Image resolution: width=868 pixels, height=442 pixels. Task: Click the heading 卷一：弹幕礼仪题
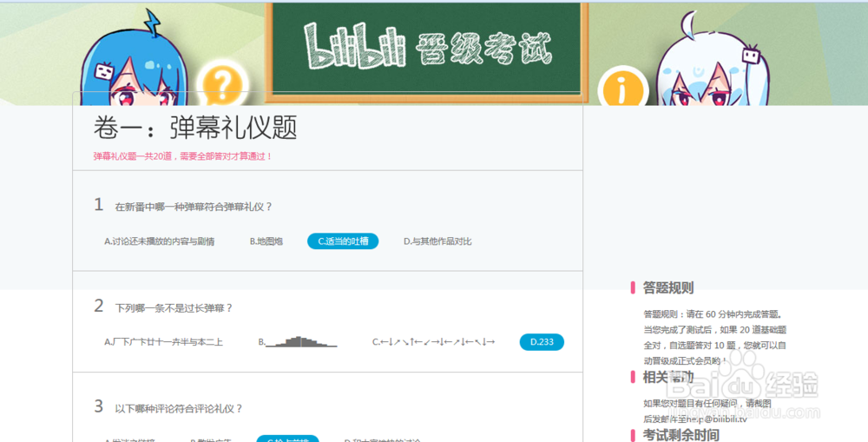[195, 128]
